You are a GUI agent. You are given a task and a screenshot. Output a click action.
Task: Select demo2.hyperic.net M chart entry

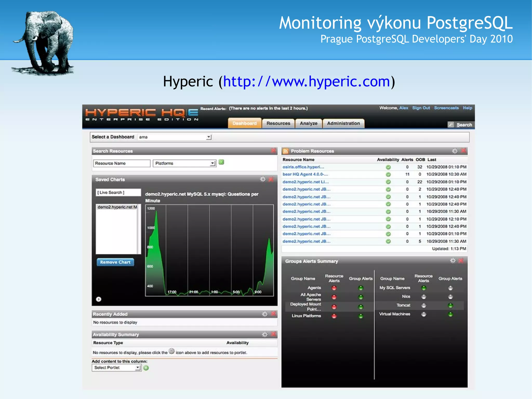pyautogui.click(x=117, y=207)
